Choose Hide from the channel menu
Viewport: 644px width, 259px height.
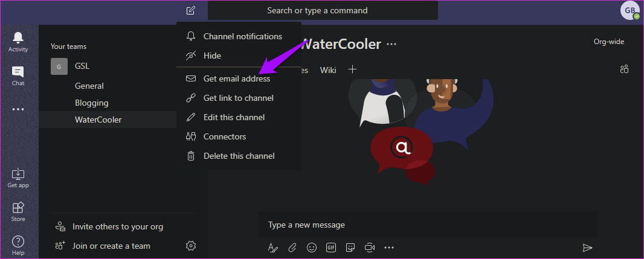[239, 56]
